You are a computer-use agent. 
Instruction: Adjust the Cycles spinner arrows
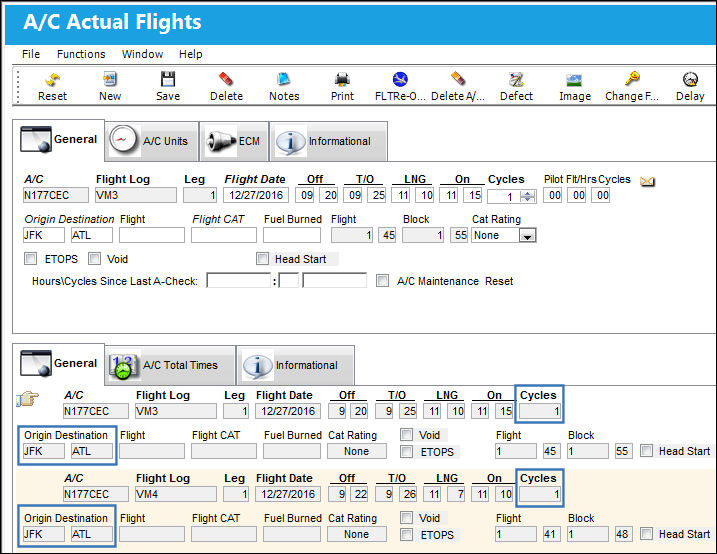tap(528, 196)
